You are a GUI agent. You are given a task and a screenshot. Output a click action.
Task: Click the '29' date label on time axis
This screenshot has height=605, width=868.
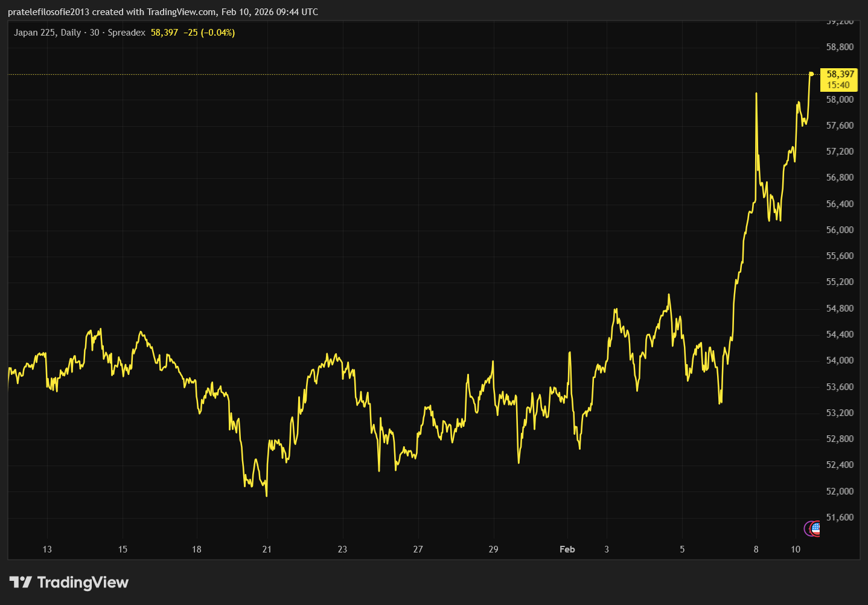pos(493,549)
